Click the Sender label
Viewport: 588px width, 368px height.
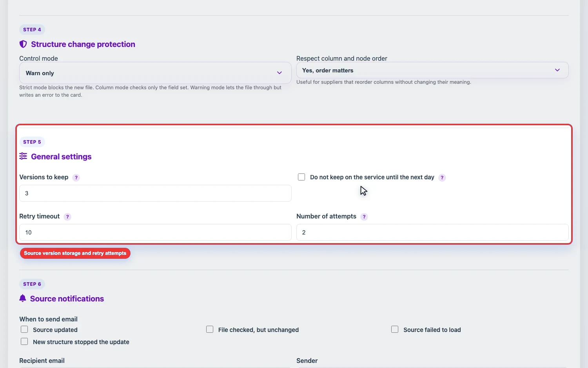[307, 361]
